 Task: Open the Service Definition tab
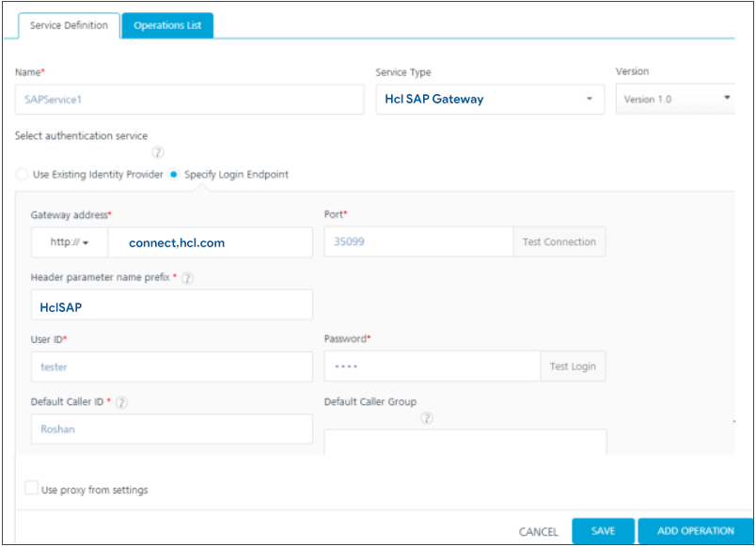tap(68, 25)
